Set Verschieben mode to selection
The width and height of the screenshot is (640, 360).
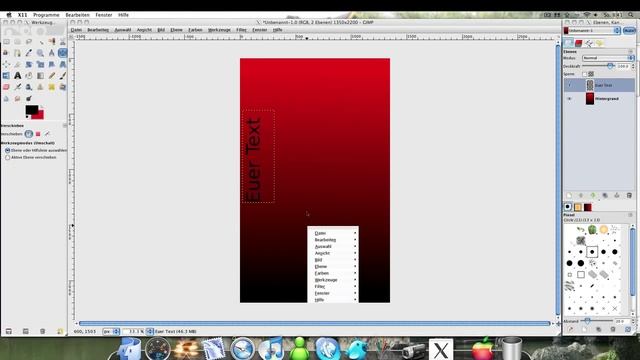38,133
